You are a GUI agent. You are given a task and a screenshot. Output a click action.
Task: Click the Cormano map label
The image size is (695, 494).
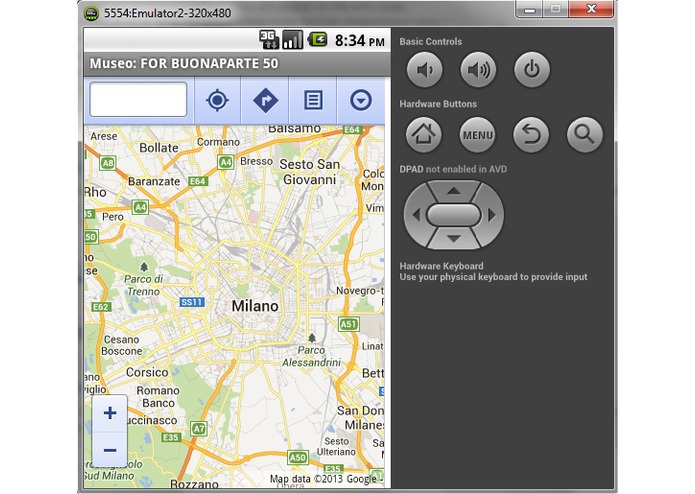pos(218,142)
